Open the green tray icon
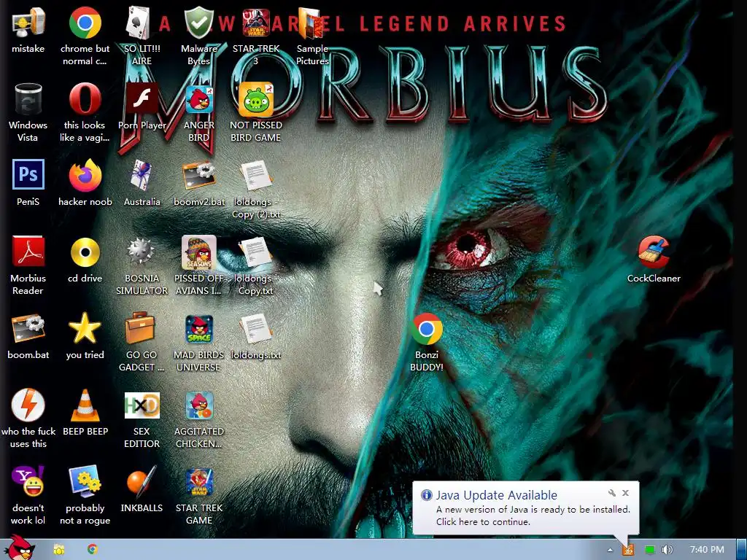The width and height of the screenshot is (747, 560). (649, 550)
